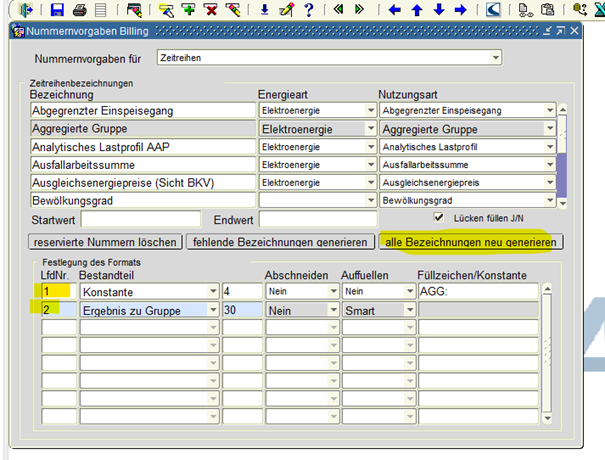Click the red X delete record icon

211,10
